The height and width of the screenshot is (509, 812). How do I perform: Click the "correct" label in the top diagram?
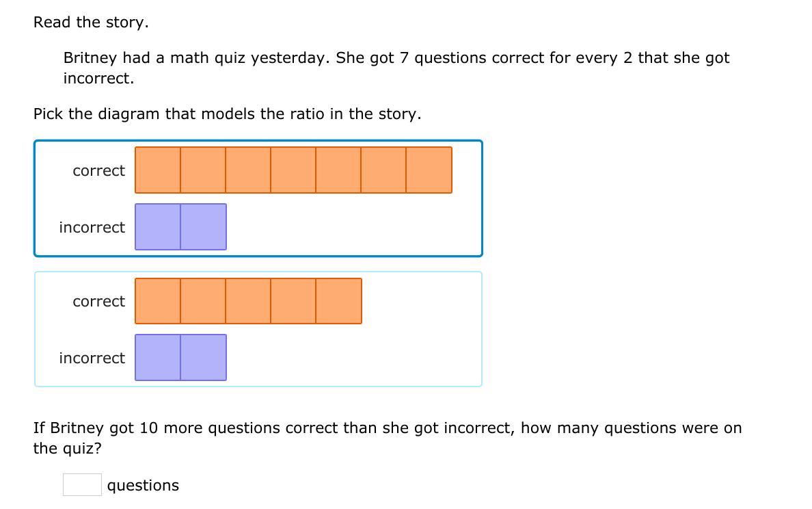click(99, 171)
